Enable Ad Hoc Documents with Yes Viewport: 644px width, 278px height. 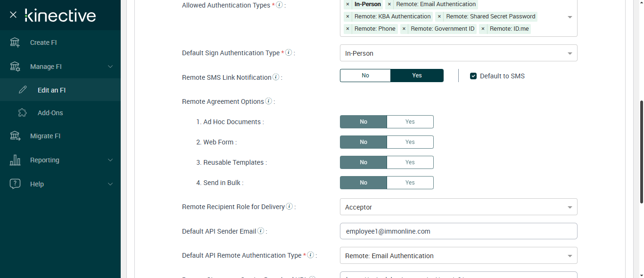pos(410,122)
